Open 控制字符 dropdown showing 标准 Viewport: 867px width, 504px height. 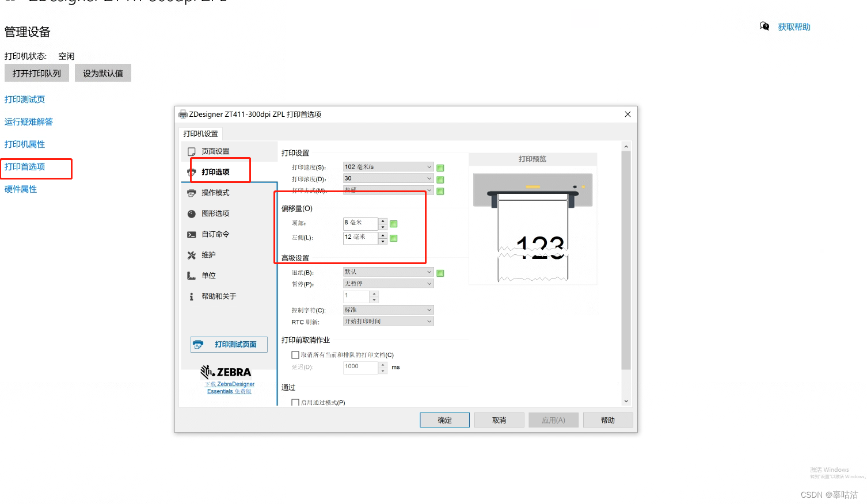(x=389, y=310)
